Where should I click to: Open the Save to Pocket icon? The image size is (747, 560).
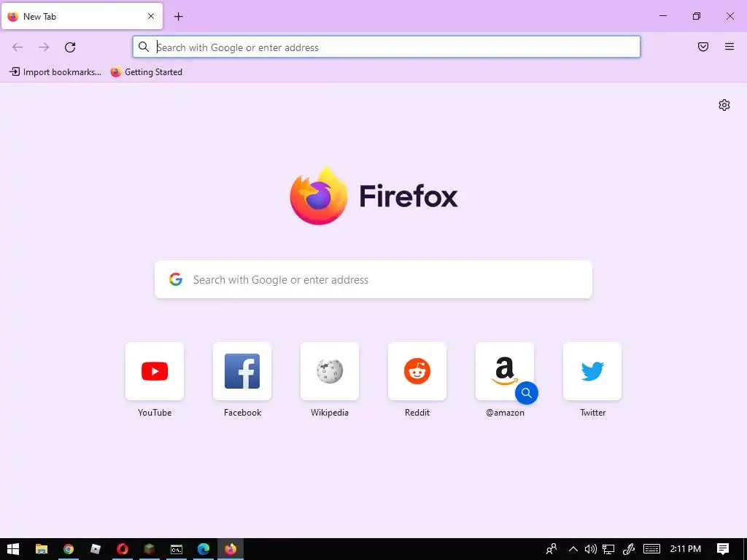[x=703, y=47]
